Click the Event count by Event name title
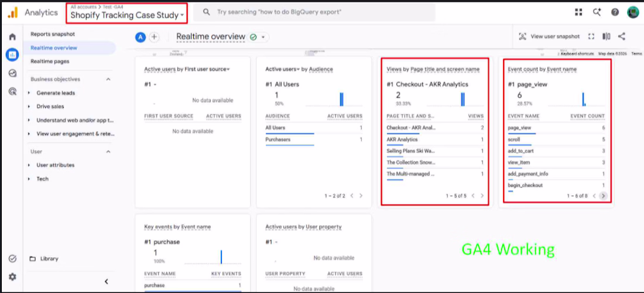 click(x=542, y=70)
